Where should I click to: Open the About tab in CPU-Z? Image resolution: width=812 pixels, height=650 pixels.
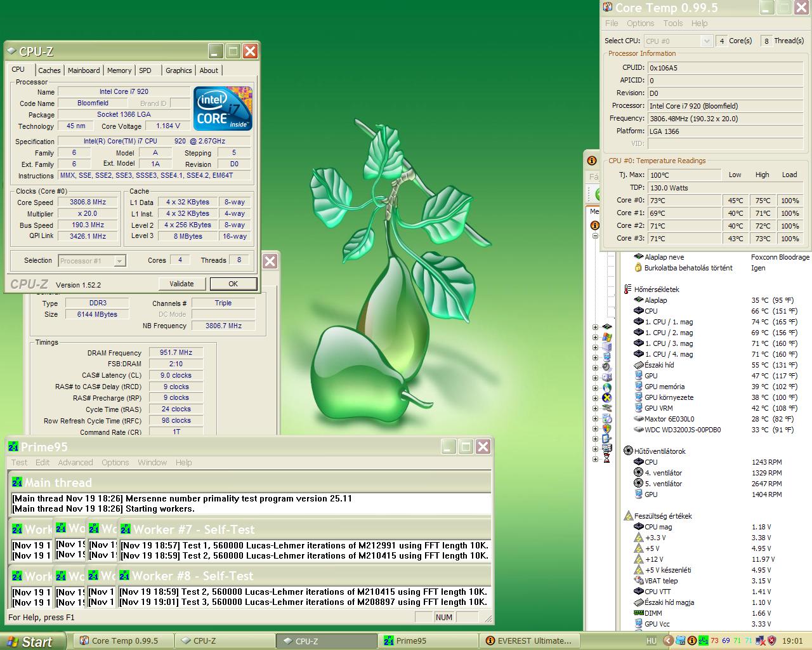pos(209,70)
